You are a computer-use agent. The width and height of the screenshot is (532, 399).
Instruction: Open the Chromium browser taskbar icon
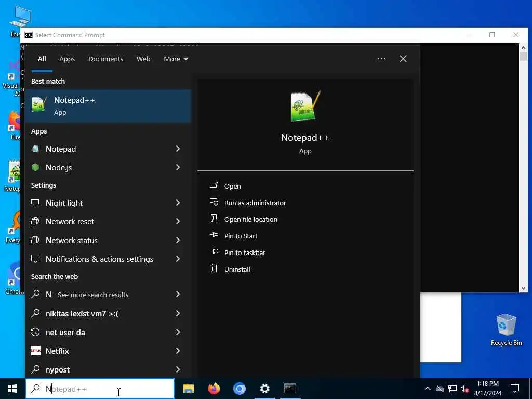[239, 389]
